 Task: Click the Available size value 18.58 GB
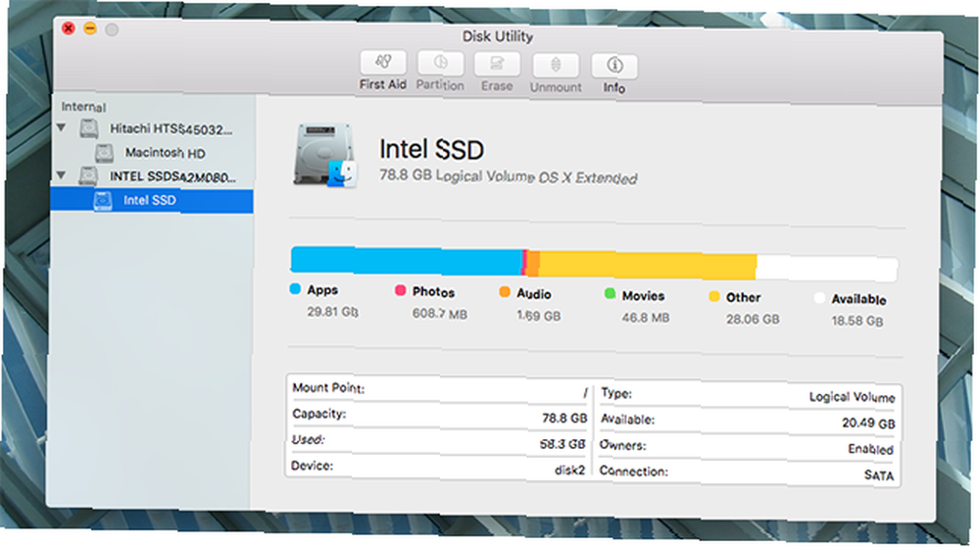[857, 321]
